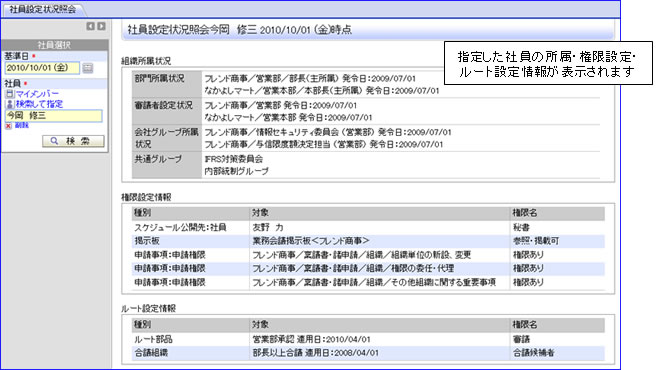The image size is (660, 370).
Task: Open calendar picker next to 基準日
Action: [88, 68]
